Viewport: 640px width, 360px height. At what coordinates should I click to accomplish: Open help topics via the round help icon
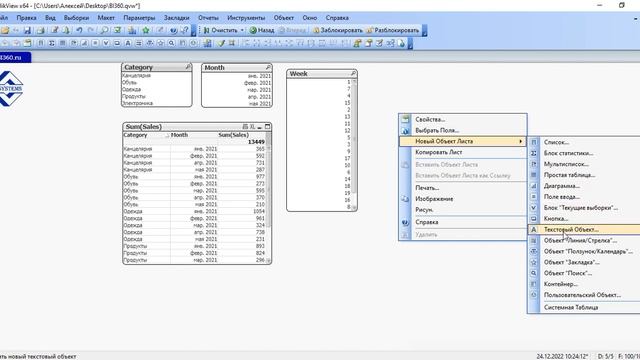coord(173,30)
